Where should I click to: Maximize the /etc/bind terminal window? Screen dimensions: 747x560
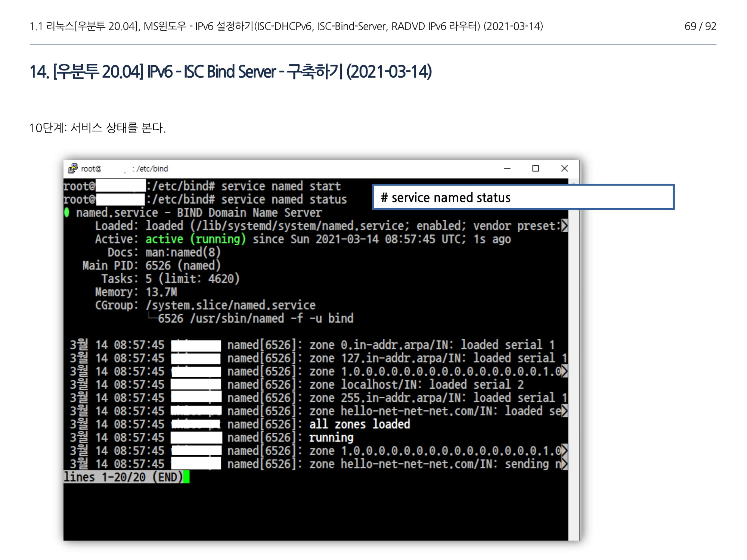(535, 169)
